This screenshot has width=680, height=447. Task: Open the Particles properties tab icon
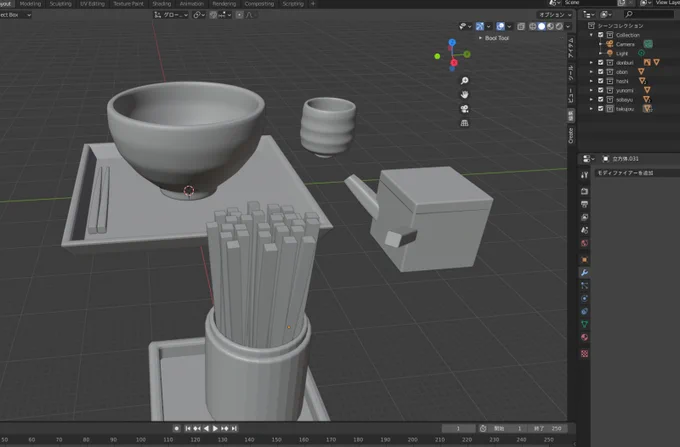585,286
